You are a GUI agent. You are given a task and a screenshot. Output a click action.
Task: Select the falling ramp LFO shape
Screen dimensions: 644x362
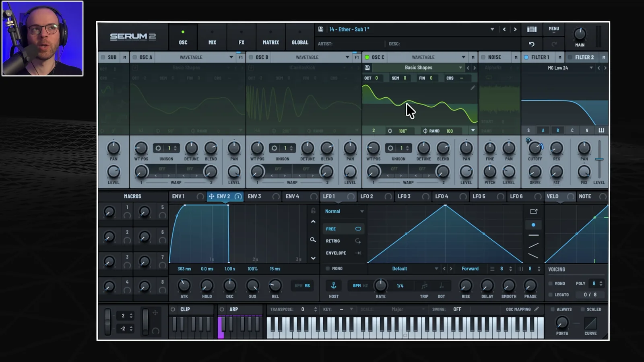tap(533, 256)
